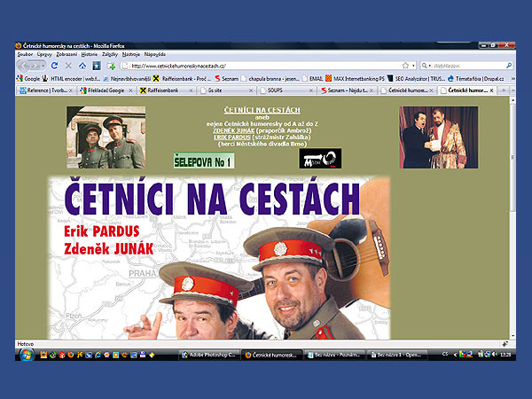Screen dimensions: 532x399
Task: Open the EMAIL bookmark
Action: coord(312,78)
